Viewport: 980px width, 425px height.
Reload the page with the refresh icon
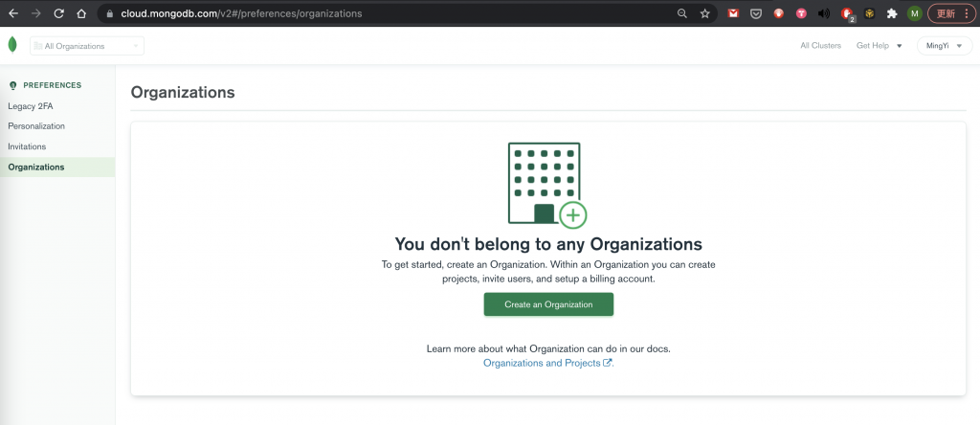(x=58, y=13)
